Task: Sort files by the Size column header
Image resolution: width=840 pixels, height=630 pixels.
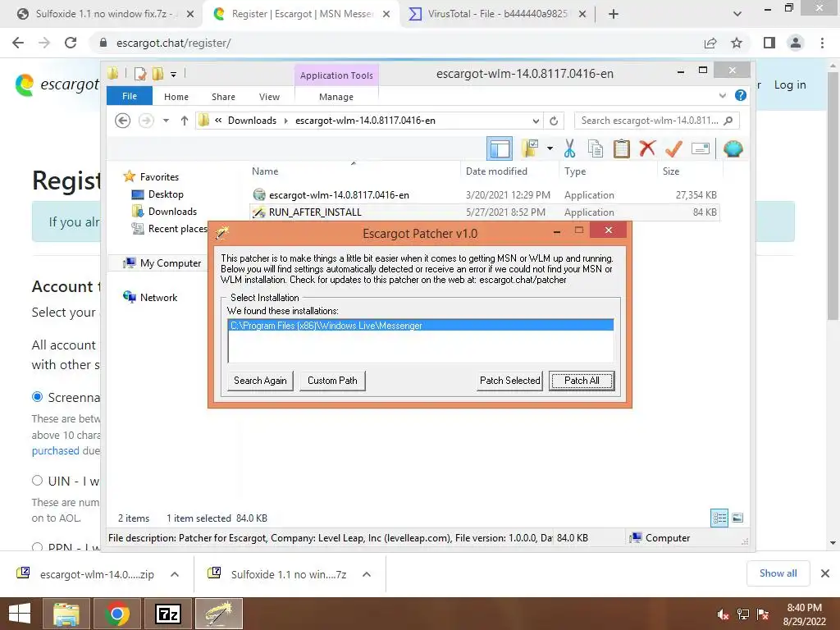Action: [671, 171]
